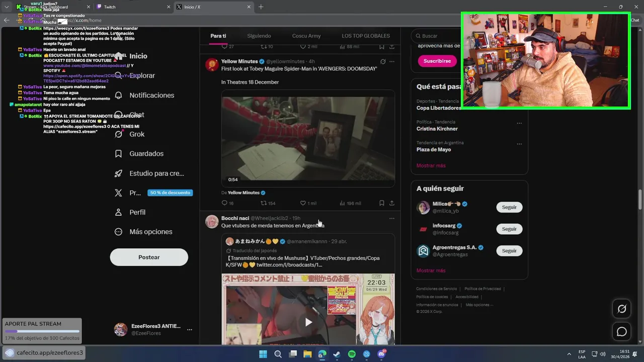Bookmark the Yellow Minutes Spider-Man post
This screenshot has height=362, width=644.
point(382,203)
